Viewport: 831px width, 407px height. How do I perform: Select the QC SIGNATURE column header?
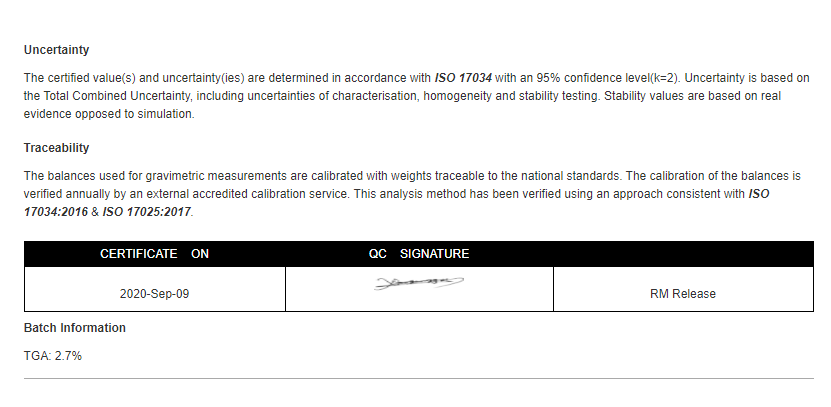[419, 254]
